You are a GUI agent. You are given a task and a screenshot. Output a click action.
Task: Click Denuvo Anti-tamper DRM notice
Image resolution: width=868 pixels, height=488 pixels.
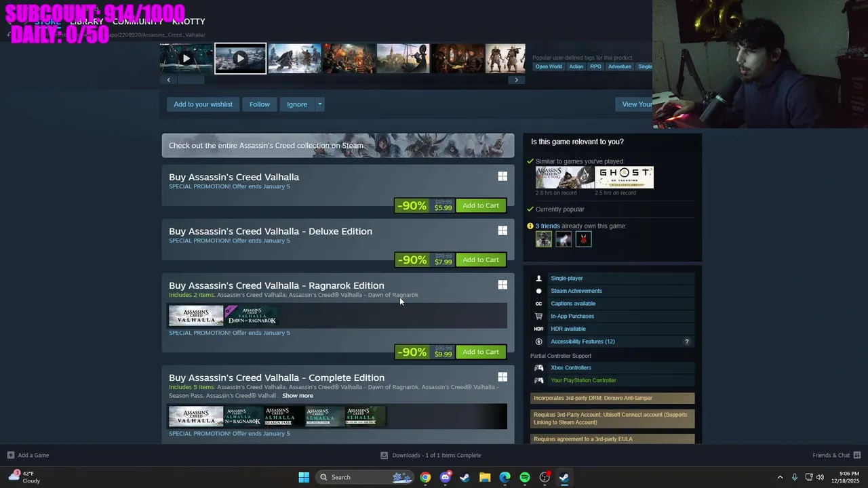(x=612, y=399)
